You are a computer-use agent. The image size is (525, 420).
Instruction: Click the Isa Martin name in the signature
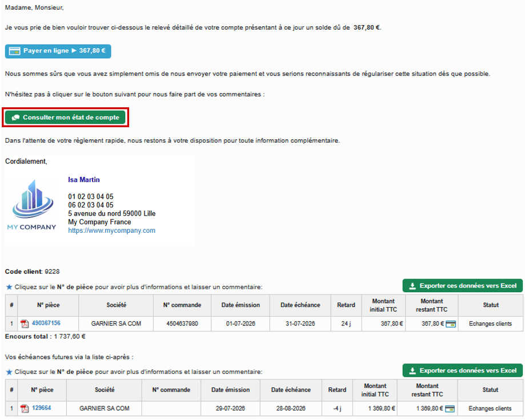[84, 180]
